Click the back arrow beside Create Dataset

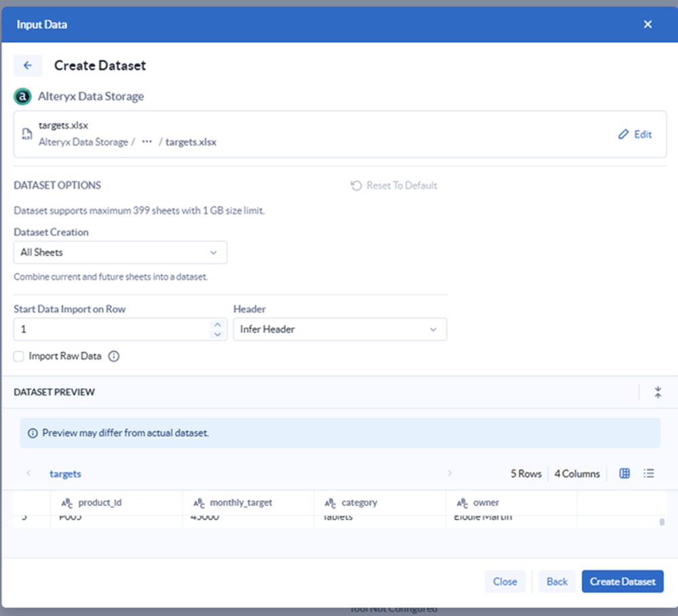point(28,65)
